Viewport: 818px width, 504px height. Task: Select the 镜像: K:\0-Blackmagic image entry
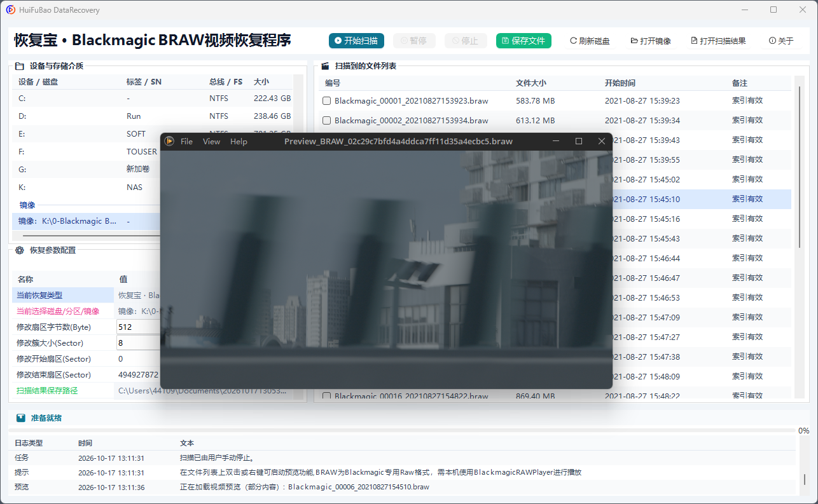click(87, 221)
